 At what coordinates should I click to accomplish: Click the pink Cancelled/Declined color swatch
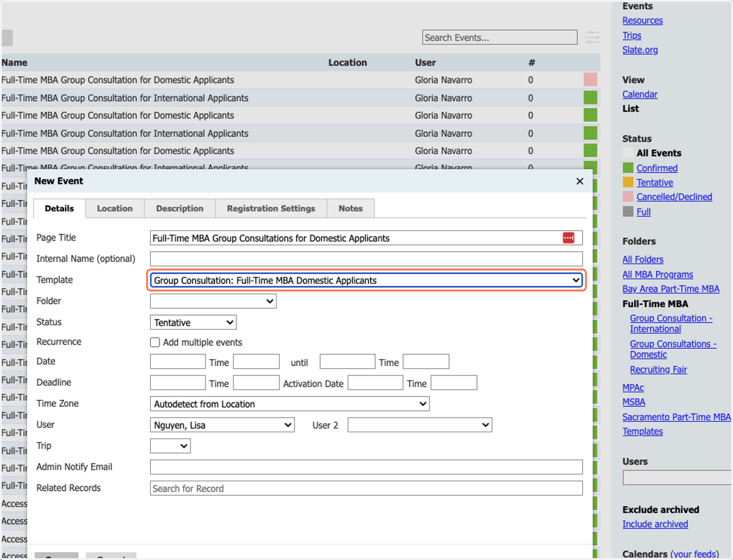pyautogui.click(x=628, y=197)
